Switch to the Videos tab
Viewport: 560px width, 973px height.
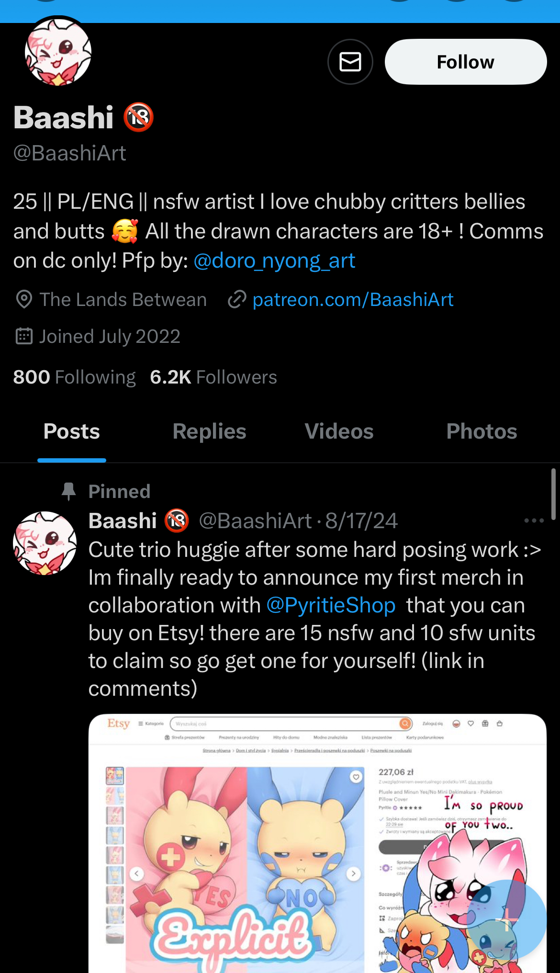(x=339, y=431)
